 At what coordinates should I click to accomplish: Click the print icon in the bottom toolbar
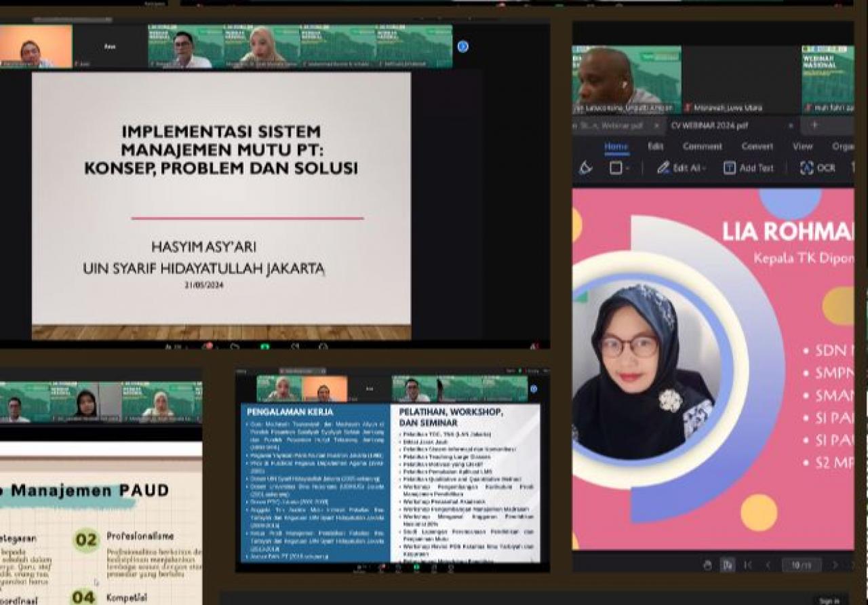(709, 565)
